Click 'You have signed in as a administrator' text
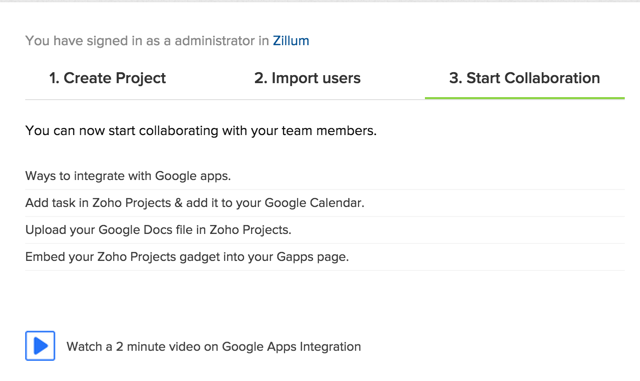Image resolution: width=640 pixels, height=381 pixels. click(147, 41)
